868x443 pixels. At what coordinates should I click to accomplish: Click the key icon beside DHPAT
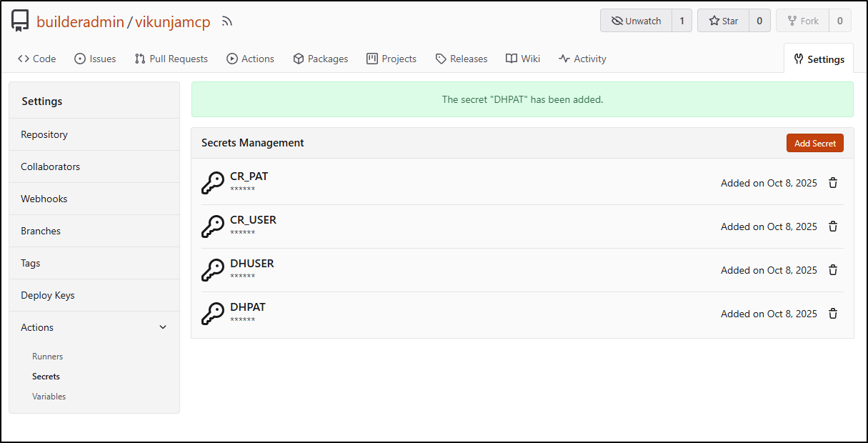click(x=213, y=314)
